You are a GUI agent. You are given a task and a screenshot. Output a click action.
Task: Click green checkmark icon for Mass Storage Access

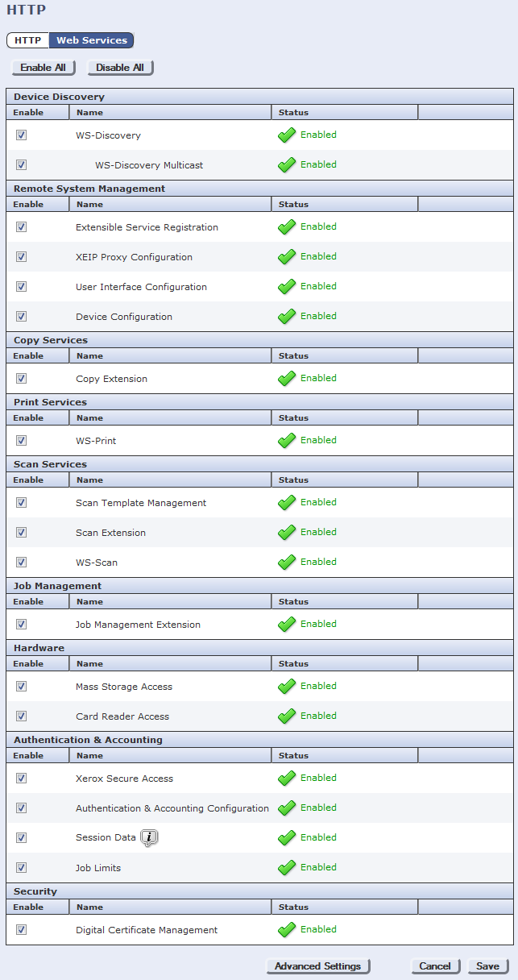click(x=287, y=687)
